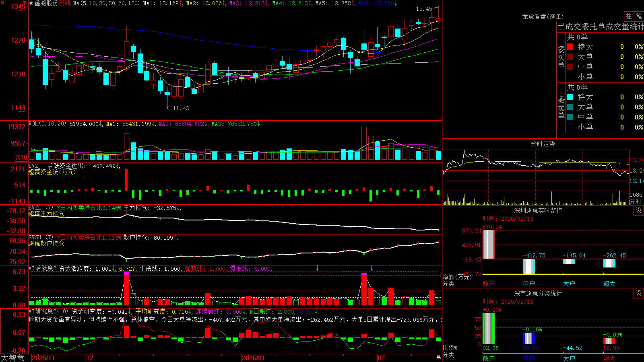
Task: Click the 资金活跃度: 1.005 value
Action: tap(85, 269)
